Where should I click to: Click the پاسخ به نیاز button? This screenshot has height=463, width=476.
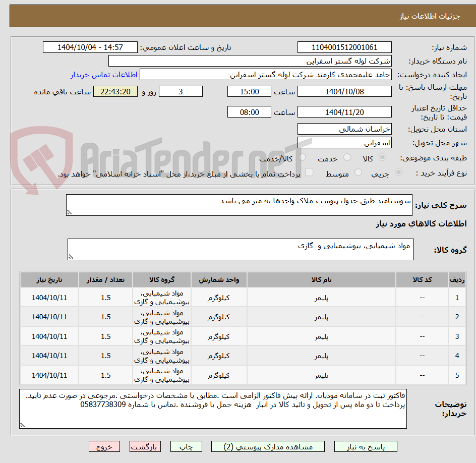(366, 446)
